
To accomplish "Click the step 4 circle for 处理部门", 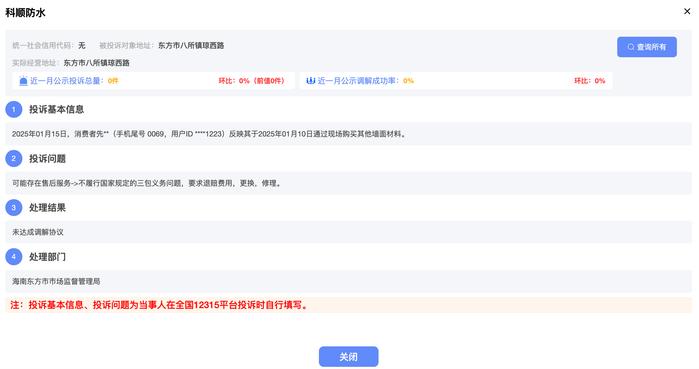I will pyautogui.click(x=14, y=257).
